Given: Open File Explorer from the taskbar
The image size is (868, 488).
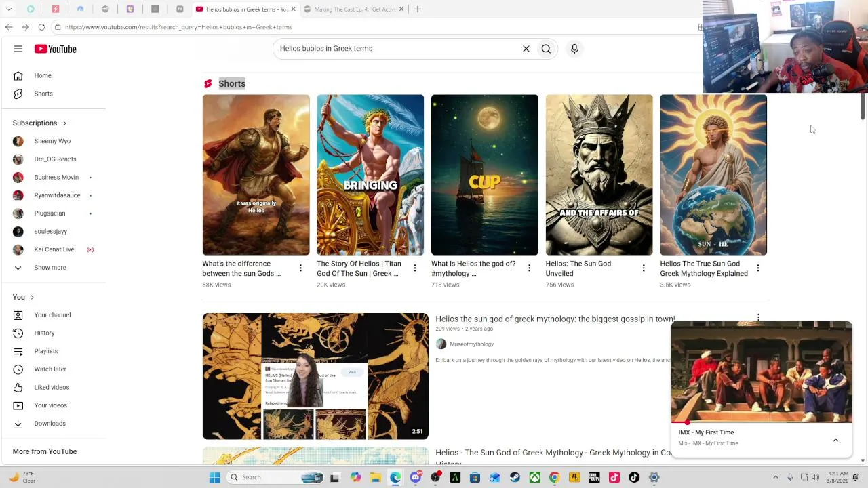Looking at the screenshot, I should pos(376,477).
